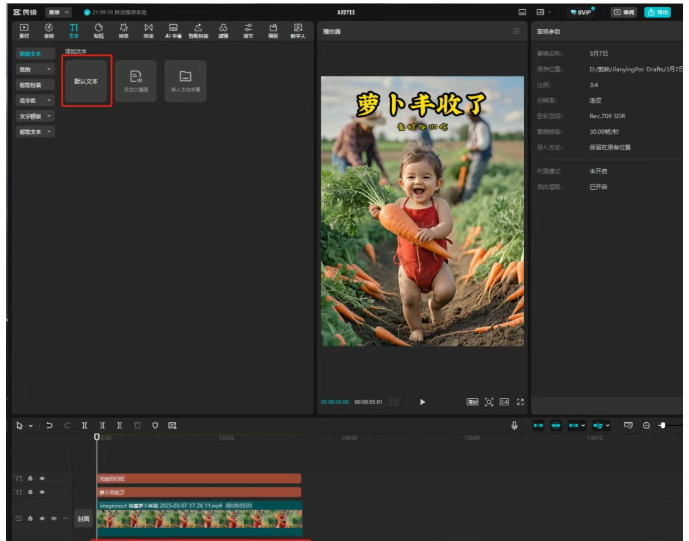Open the Media (素材) tab
Image resolution: width=689 pixels, height=541 pixels.
pyautogui.click(x=24, y=31)
